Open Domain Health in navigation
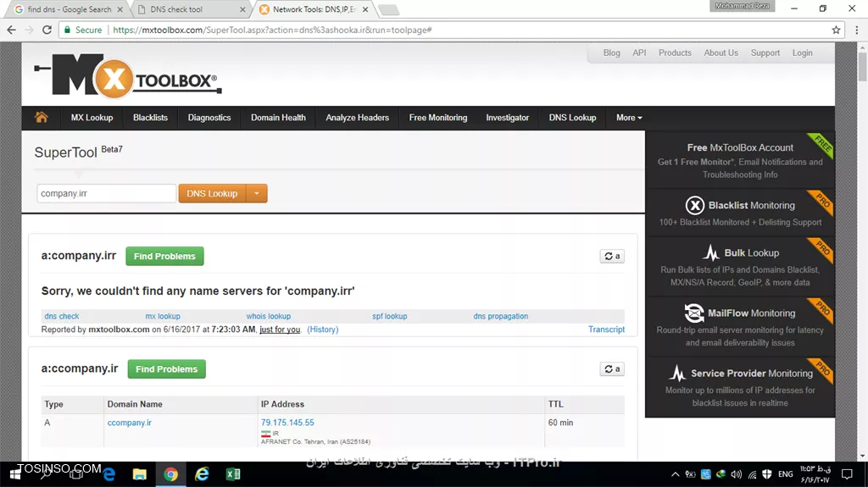 click(278, 118)
